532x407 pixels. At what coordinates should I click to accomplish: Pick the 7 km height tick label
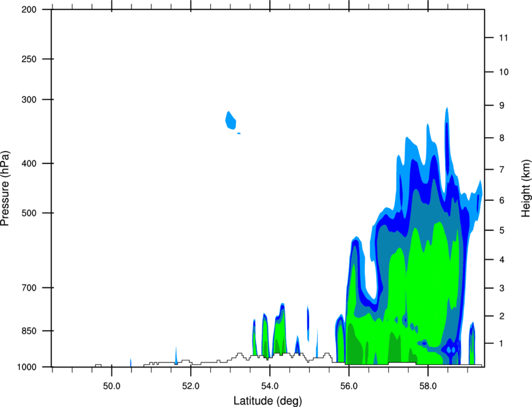coord(502,170)
